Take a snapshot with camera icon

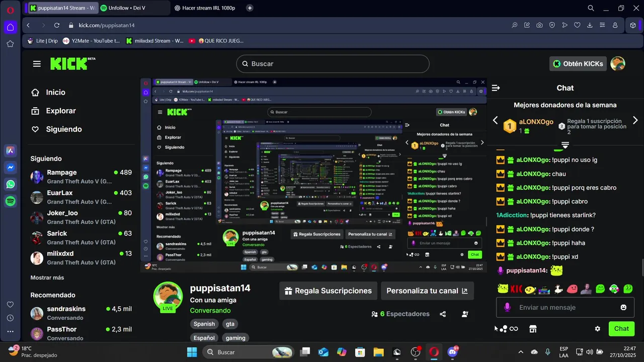pyautogui.click(x=539, y=25)
